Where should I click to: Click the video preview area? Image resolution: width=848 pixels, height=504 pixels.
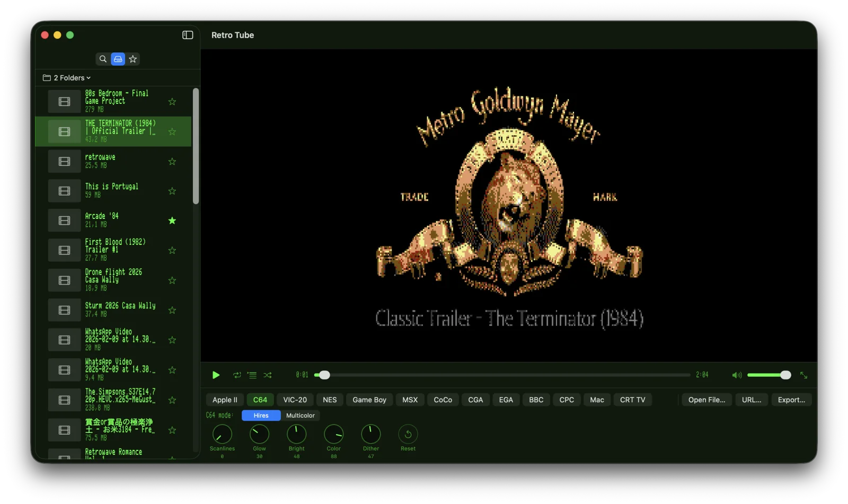[509, 206]
